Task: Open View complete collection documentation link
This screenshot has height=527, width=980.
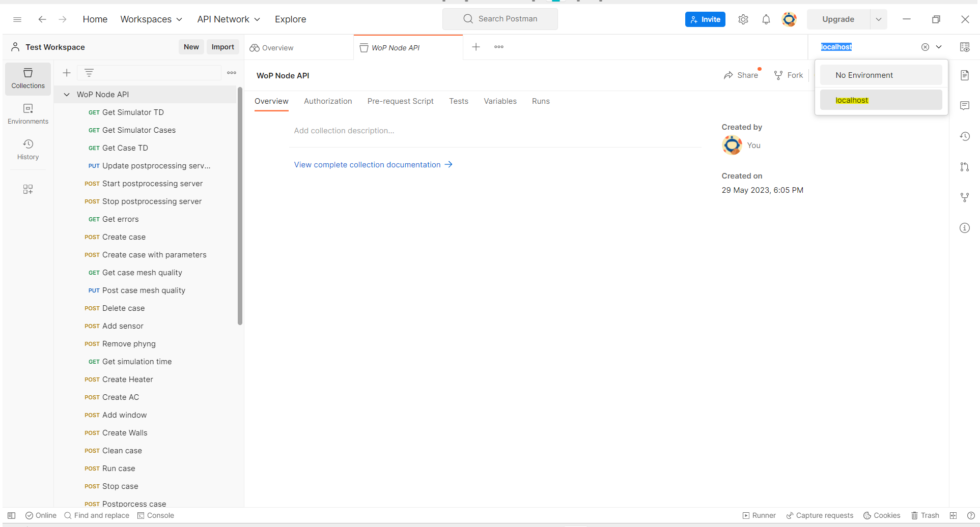Action: coord(373,165)
